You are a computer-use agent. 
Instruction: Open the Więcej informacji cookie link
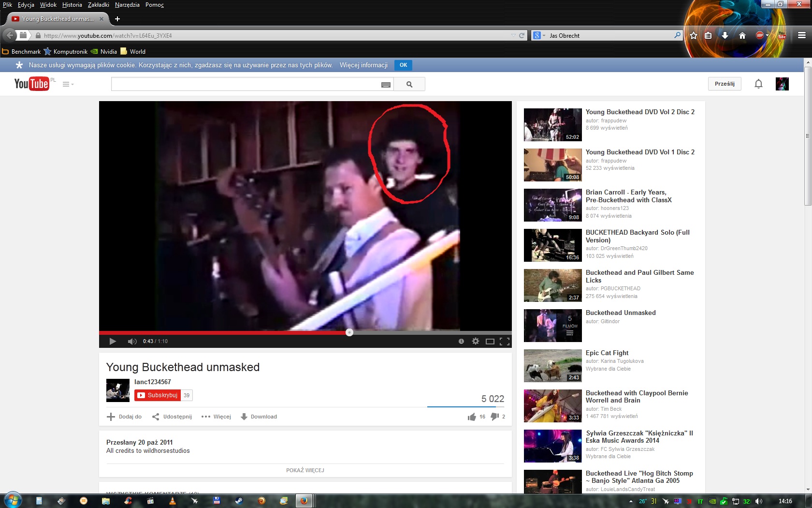coord(363,65)
